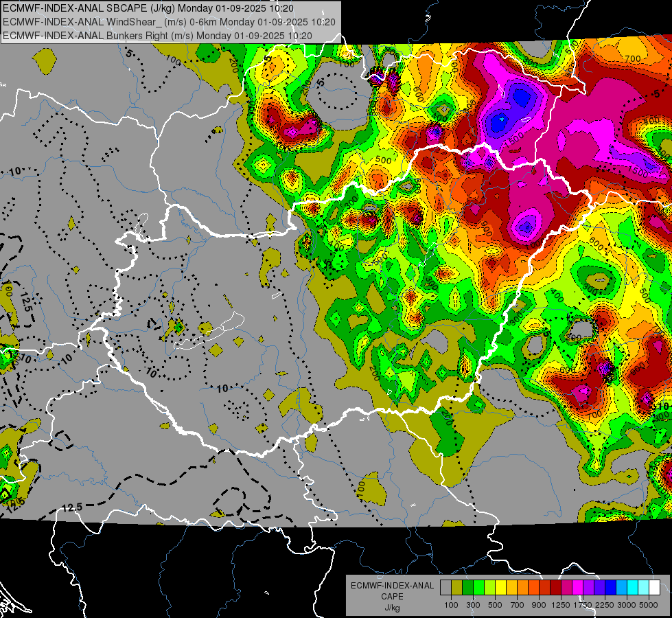This screenshot has width=672, height=618.
Task: Click the J/kg unit label in legend
Action: pos(392,608)
